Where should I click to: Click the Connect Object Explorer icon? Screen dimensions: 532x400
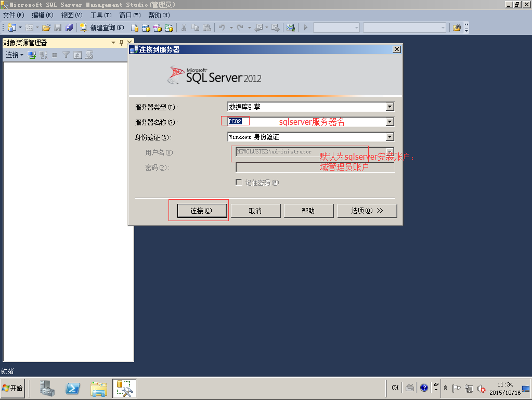click(32, 55)
